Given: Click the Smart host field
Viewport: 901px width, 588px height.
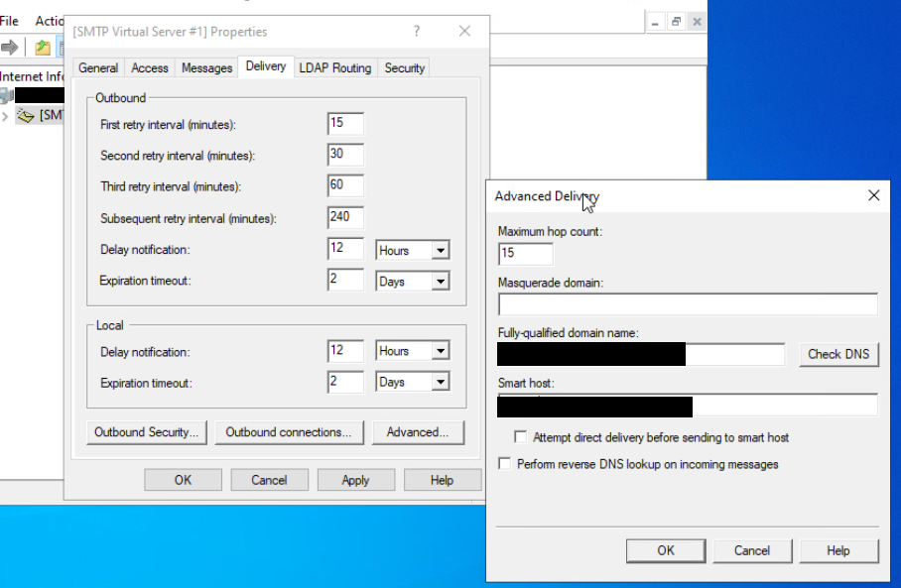Looking at the screenshot, I should tap(688, 406).
